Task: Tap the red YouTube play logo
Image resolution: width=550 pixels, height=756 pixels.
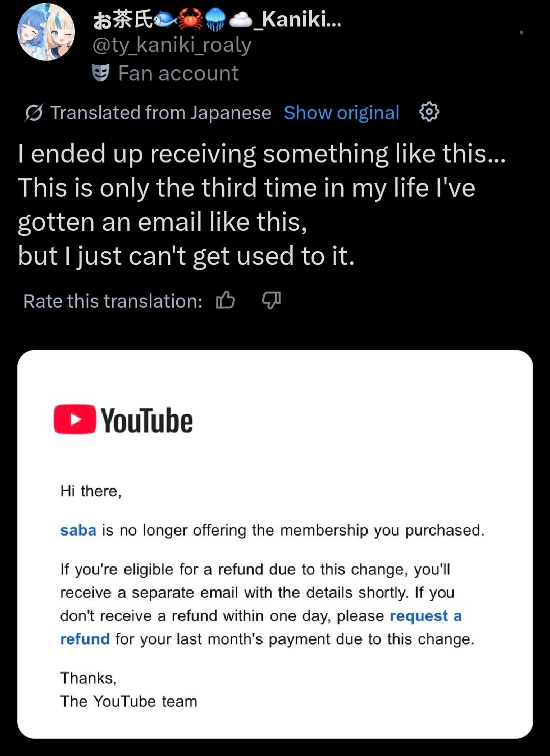Action: (x=75, y=419)
